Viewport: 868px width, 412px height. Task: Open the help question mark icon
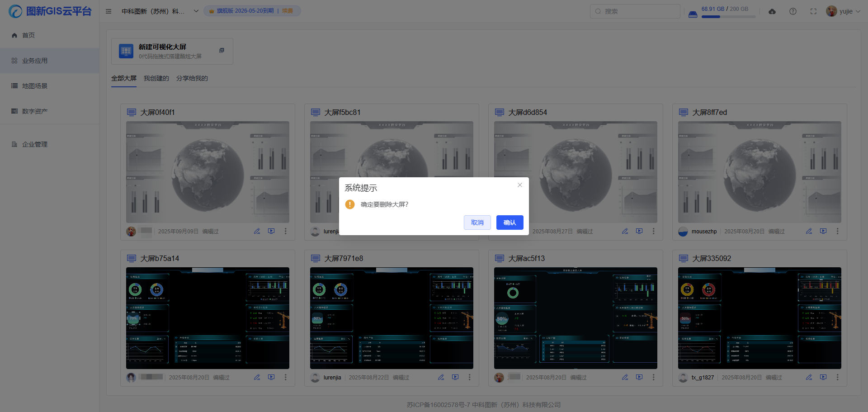(793, 11)
